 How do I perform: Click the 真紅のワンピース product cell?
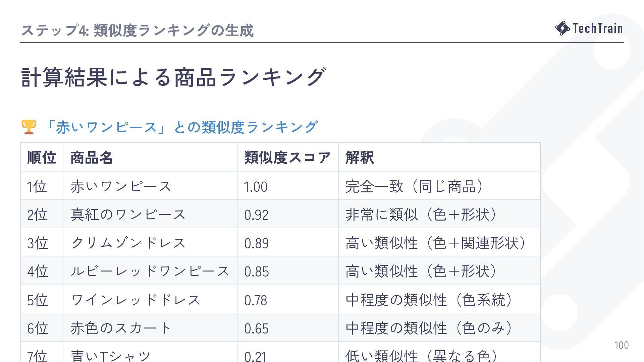tap(150, 214)
